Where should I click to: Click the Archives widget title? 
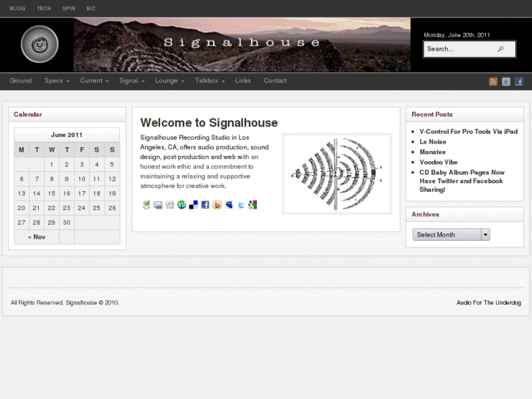pyautogui.click(x=425, y=215)
